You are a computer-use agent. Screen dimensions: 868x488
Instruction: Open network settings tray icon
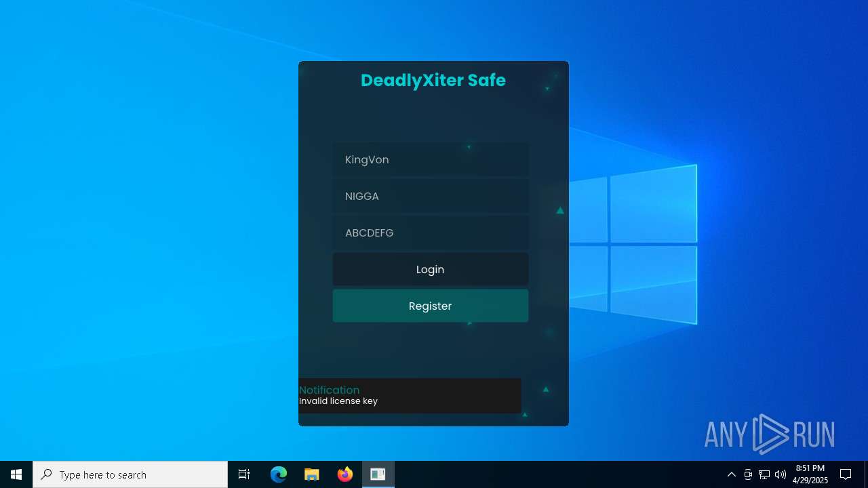764,474
